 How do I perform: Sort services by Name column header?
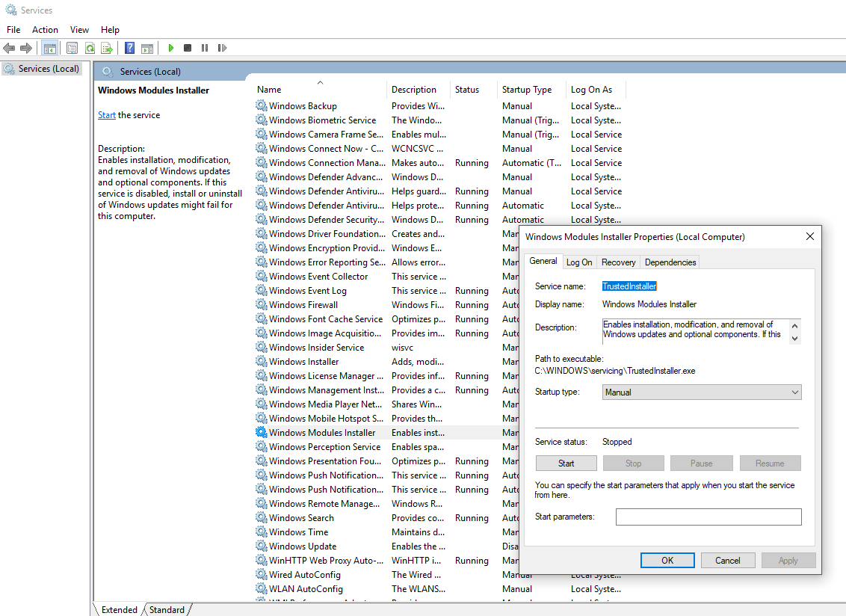[270, 90]
